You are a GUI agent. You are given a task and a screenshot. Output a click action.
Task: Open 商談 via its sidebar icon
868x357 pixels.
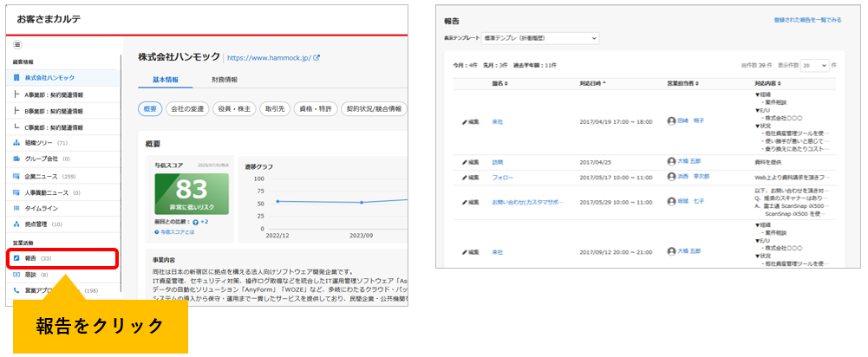(16, 274)
